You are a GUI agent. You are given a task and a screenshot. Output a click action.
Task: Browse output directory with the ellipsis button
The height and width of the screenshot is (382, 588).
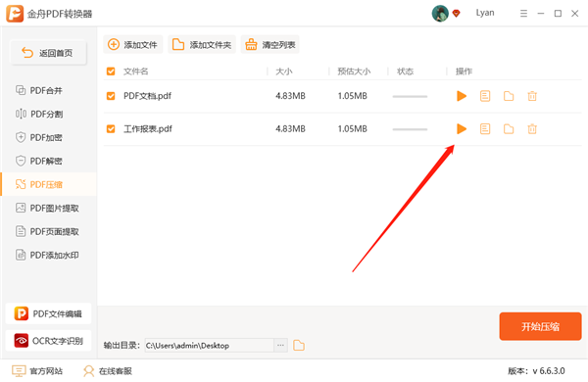(280, 345)
